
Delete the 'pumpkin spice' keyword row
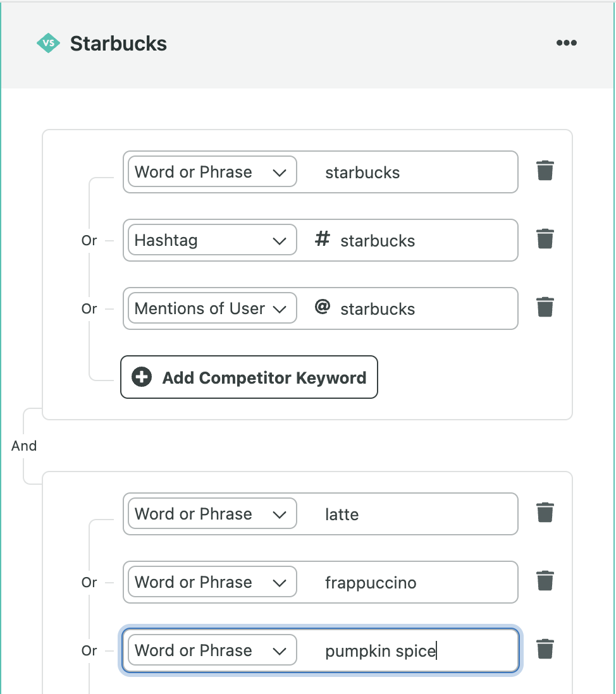(545, 649)
